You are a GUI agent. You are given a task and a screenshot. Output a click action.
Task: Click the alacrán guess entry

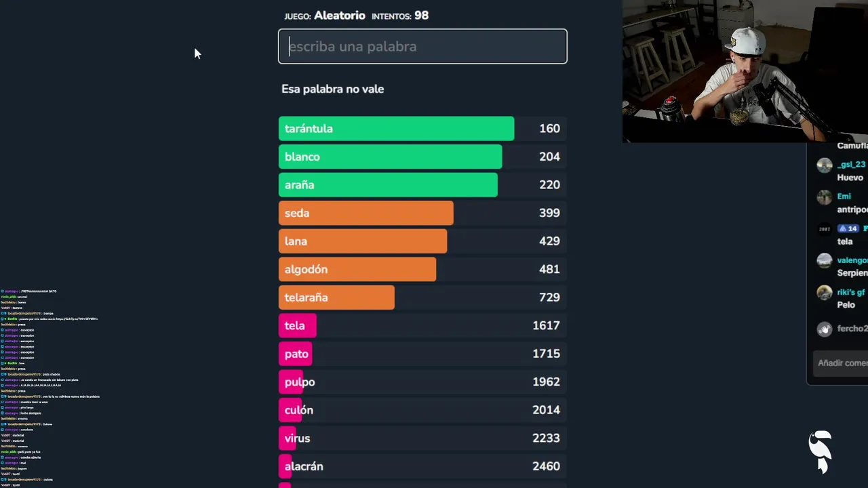click(422, 466)
